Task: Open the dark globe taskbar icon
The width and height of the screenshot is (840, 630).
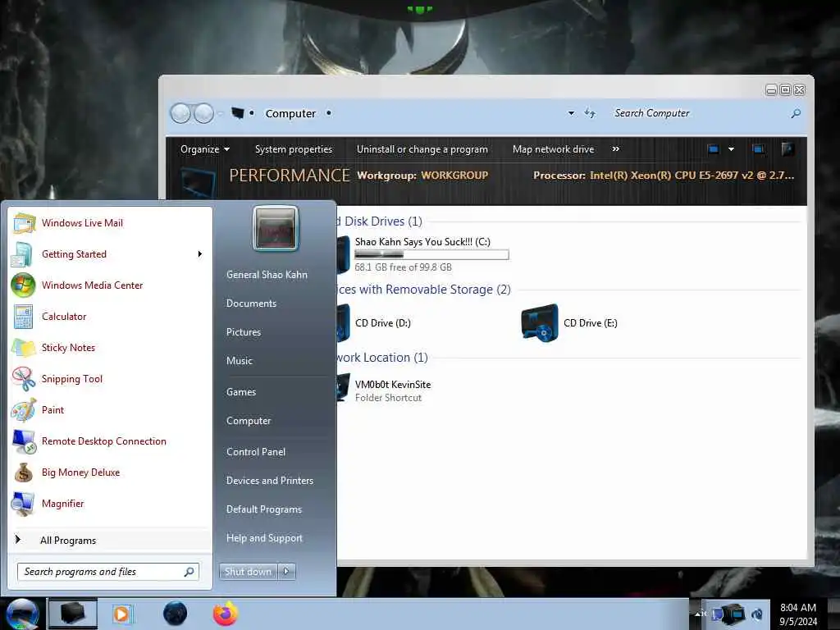Action: coord(175,614)
